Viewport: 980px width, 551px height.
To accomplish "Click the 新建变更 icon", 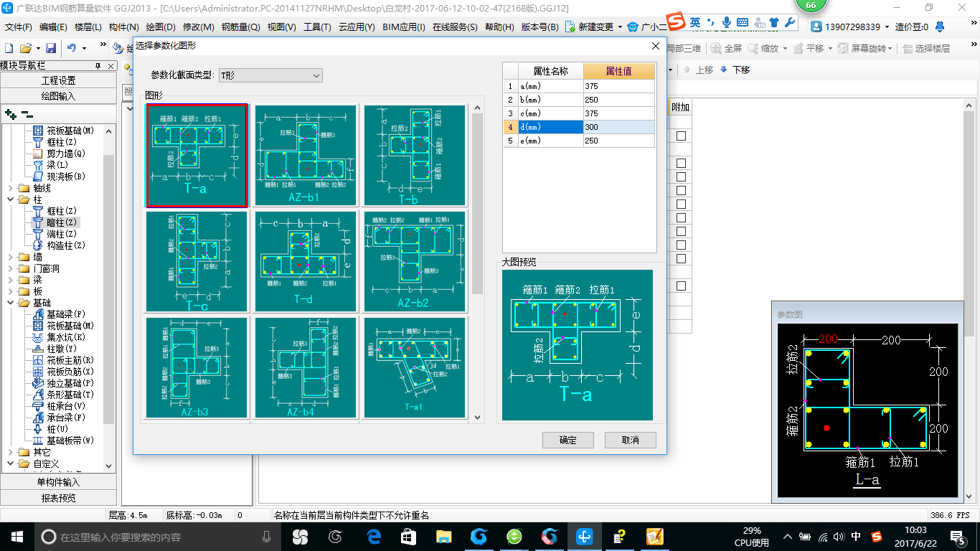I will tap(570, 27).
